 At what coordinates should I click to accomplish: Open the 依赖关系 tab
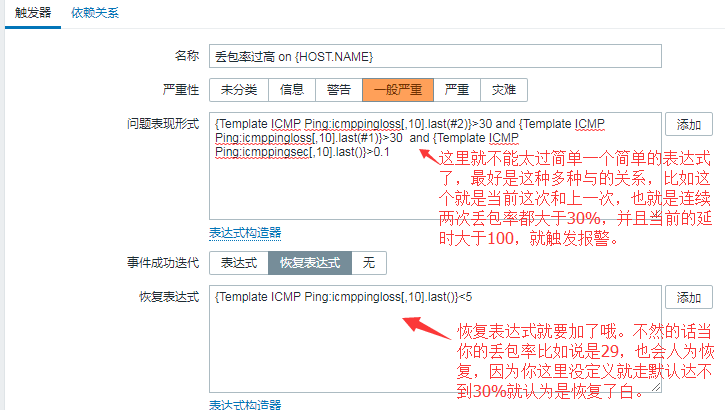(95, 15)
